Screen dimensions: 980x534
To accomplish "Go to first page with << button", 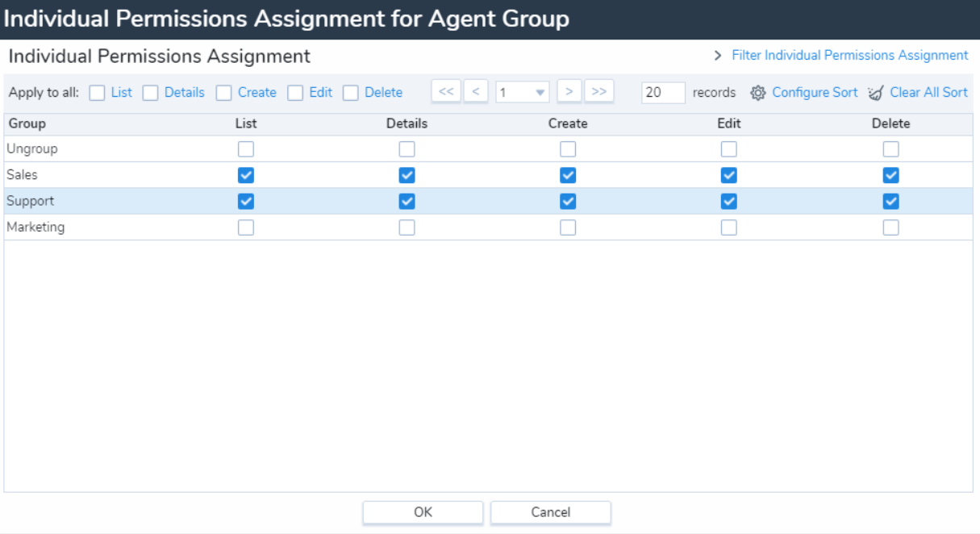I will [446, 92].
